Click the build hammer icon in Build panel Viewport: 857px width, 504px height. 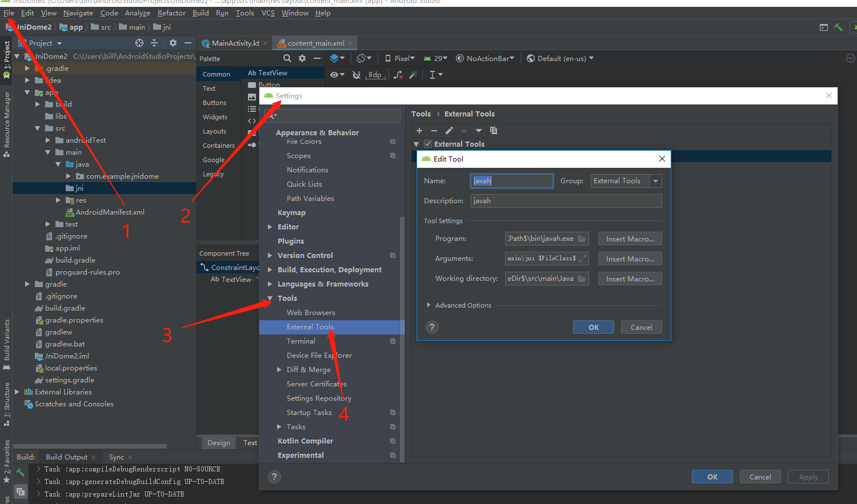pos(21,472)
